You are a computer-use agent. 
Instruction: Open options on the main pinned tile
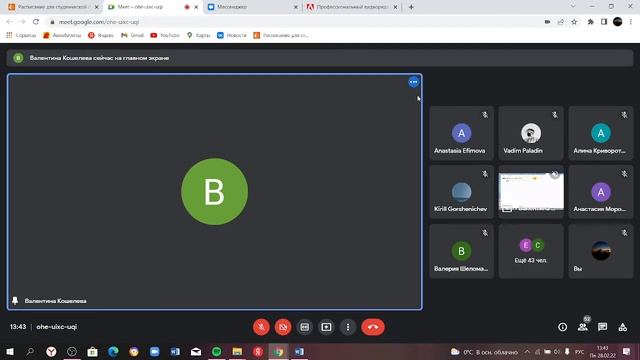(x=413, y=82)
